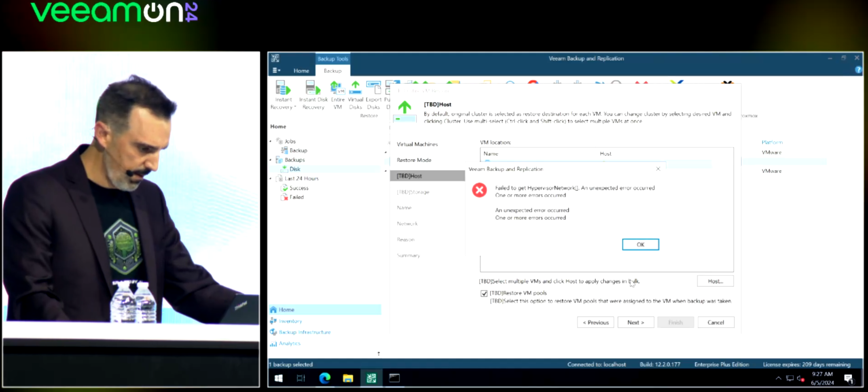Click the network tray icon
The width and height of the screenshot is (868, 392).
[790, 378]
